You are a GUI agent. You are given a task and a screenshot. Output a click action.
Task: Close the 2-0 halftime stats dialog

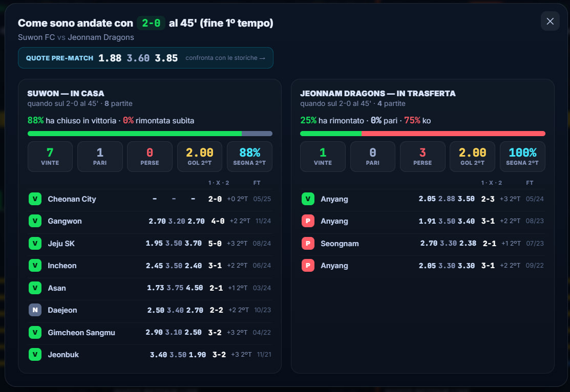coord(550,21)
